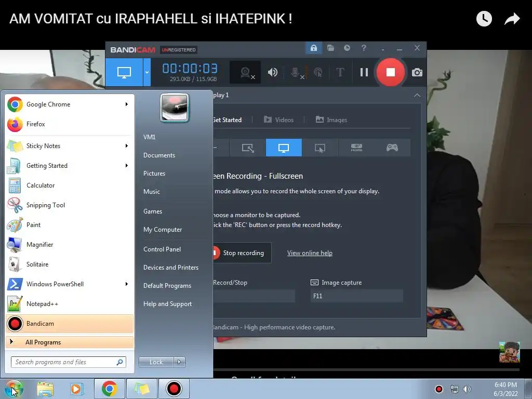Switch to Bandicam Images tab
This screenshot has height=399, width=532.
click(x=331, y=120)
